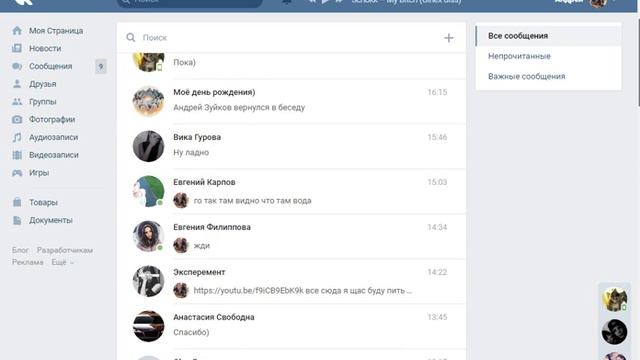
Task: Open Видеозаписи in left menu
Action: 54,155
